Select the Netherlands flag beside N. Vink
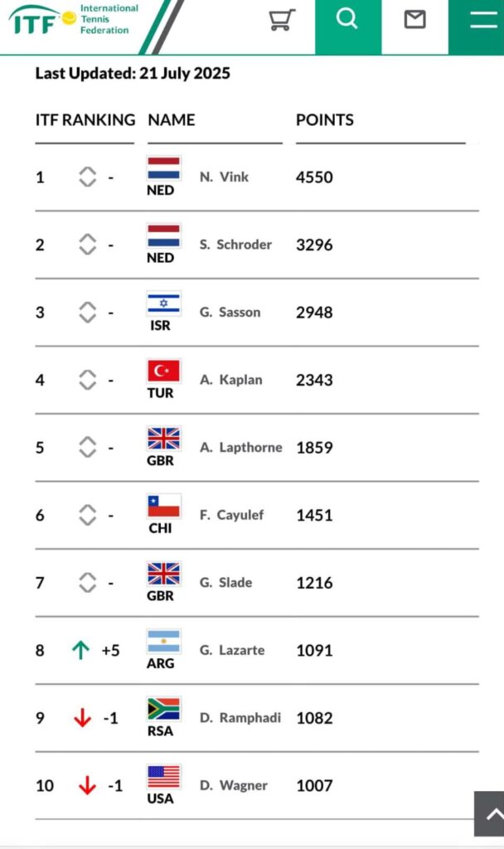 pyautogui.click(x=163, y=168)
